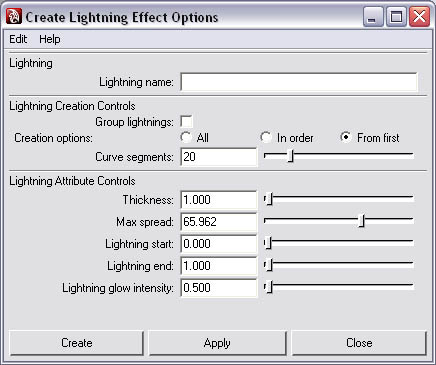Click the Max spread label

(x=145, y=222)
